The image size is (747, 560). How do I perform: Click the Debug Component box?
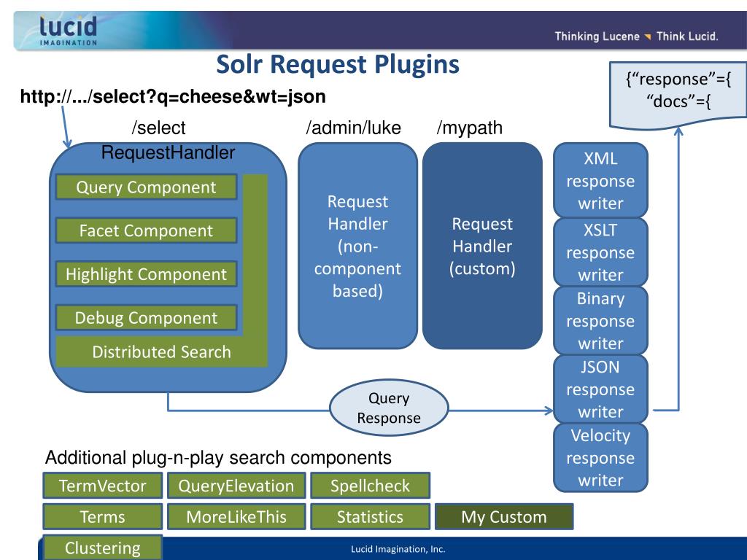point(146,318)
